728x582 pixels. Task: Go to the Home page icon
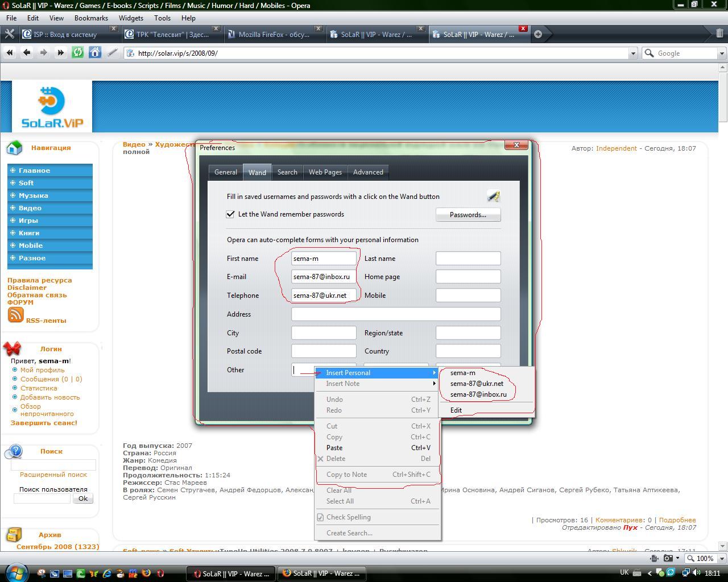pos(94,53)
